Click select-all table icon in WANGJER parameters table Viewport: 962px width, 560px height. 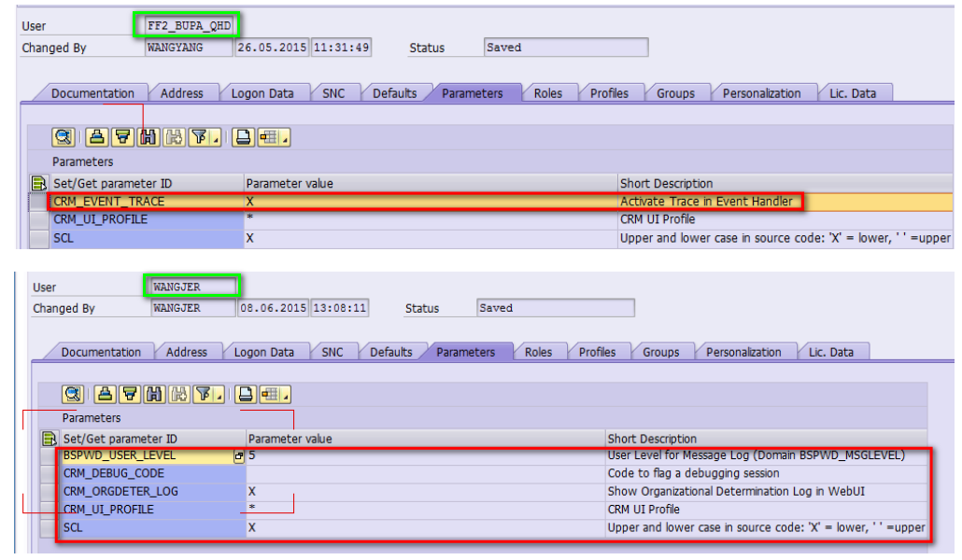click(x=50, y=438)
